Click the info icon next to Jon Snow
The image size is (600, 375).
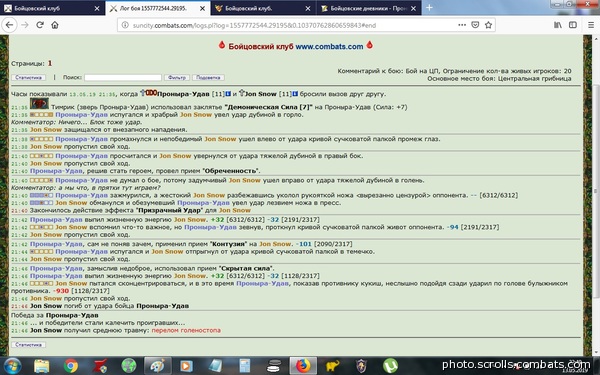click(x=295, y=94)
